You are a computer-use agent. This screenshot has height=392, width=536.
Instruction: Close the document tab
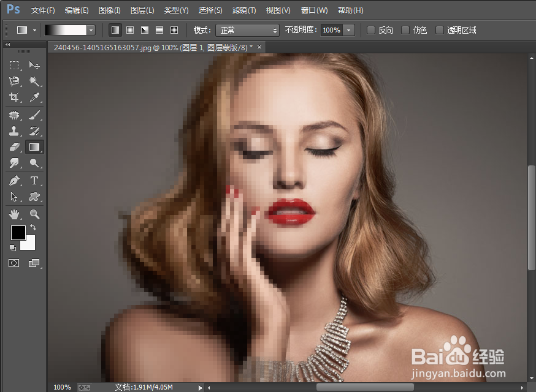pos(259,47)
